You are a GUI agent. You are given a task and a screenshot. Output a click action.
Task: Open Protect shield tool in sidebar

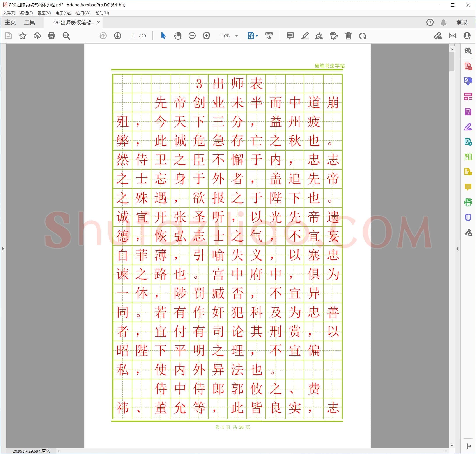coord(468,217)
